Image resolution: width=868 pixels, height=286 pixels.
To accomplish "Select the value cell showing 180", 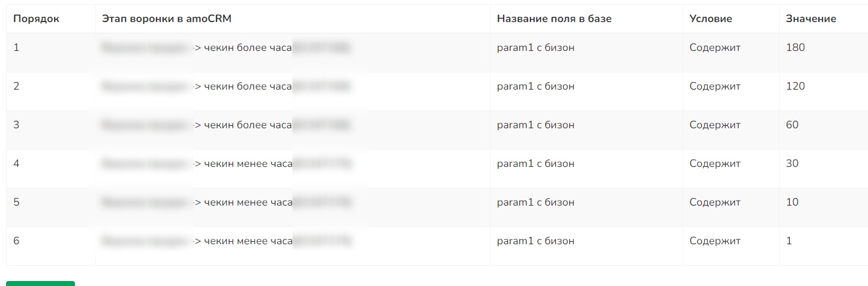I will point(795,48).
